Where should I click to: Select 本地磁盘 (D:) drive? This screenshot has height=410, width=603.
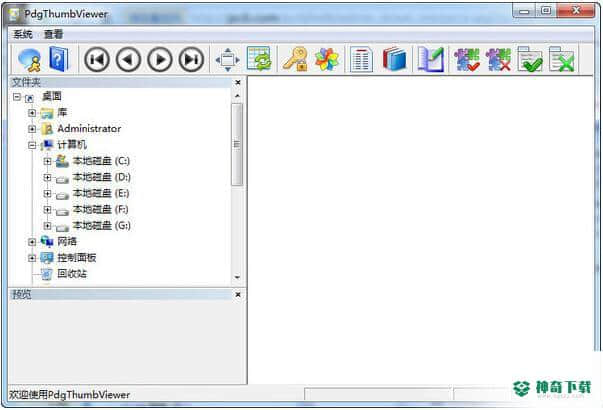(102, 177)
